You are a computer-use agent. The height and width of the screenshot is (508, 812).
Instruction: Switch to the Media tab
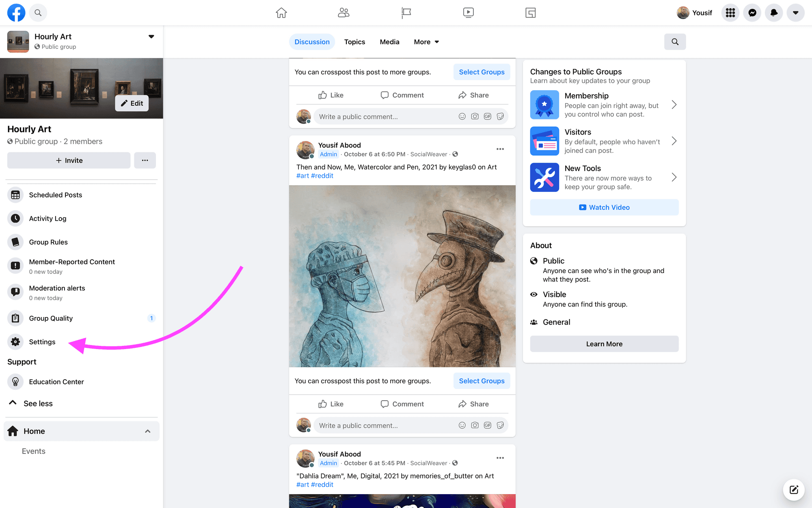coord(389,42)
